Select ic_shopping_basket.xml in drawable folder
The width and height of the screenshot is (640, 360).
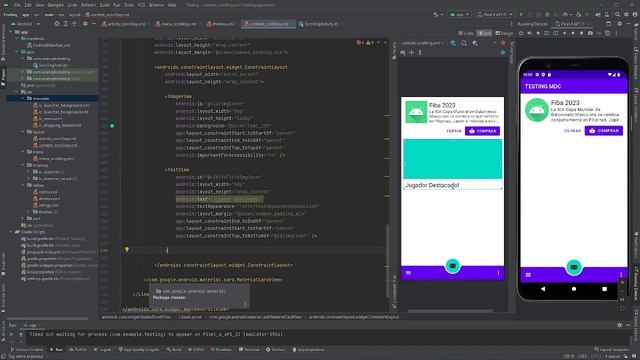pyautogui.click(x=57, y=125)
